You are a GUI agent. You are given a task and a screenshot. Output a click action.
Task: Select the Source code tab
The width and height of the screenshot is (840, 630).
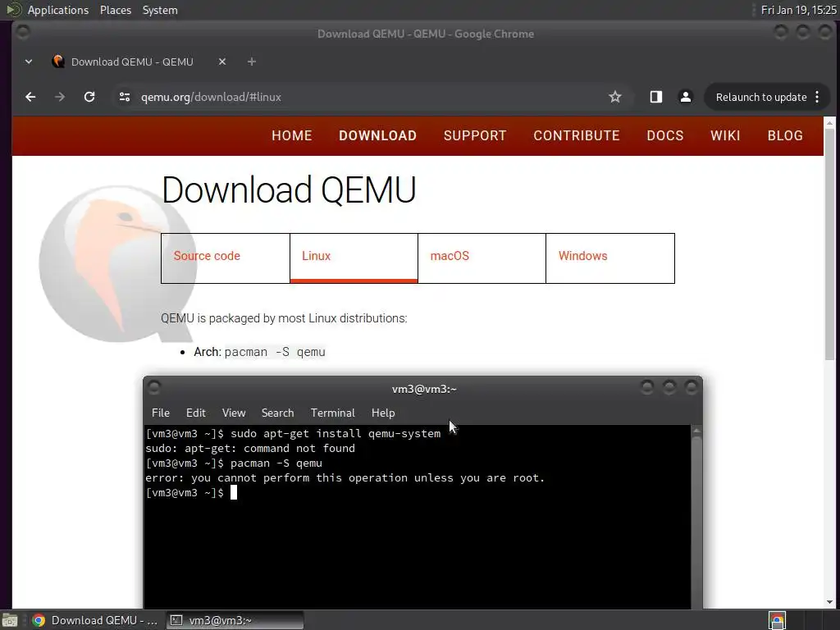[226, 258]
